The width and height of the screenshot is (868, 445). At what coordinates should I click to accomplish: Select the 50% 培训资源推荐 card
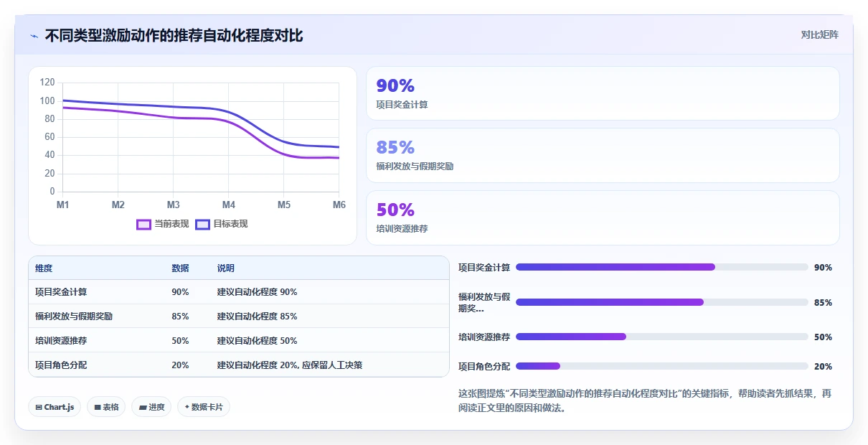click(603, 217)
